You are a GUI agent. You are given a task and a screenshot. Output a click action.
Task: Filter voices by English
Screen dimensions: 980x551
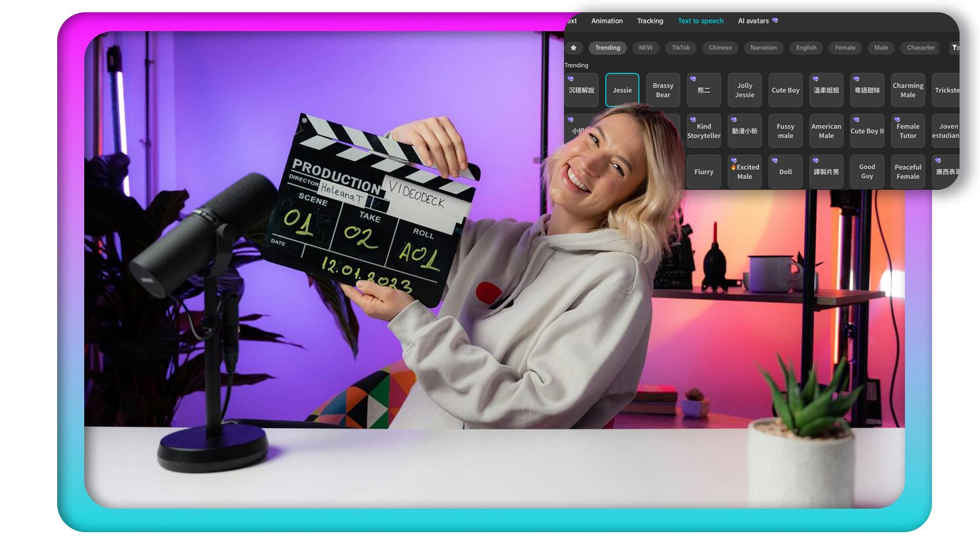806,47
